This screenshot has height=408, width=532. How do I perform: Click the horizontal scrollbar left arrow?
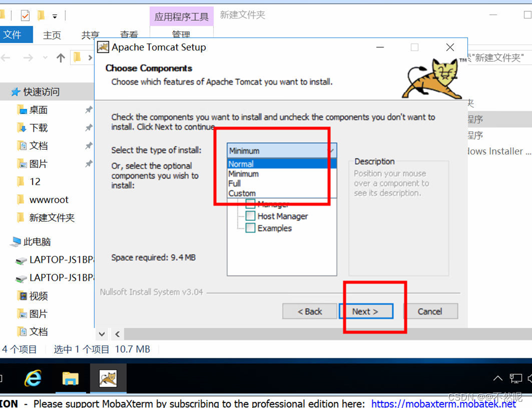click(118, 334)
